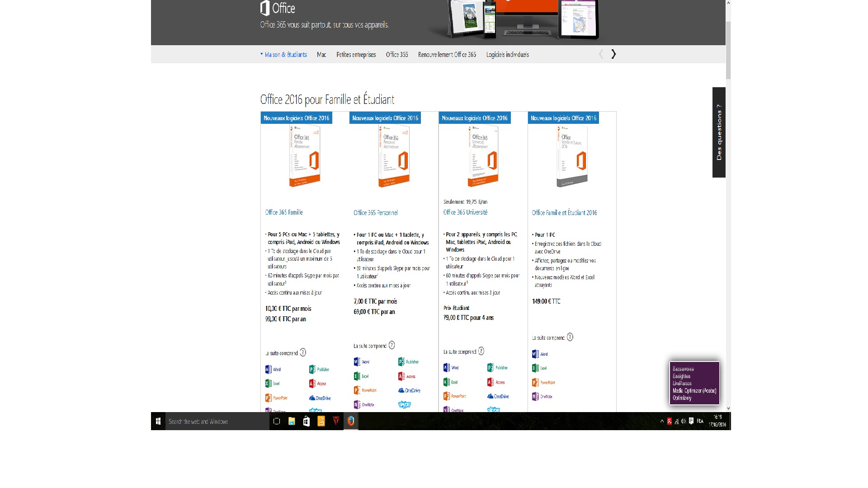Click the Firefox icon on the taskbar
The image size is (868, 488).
point(351,421)
